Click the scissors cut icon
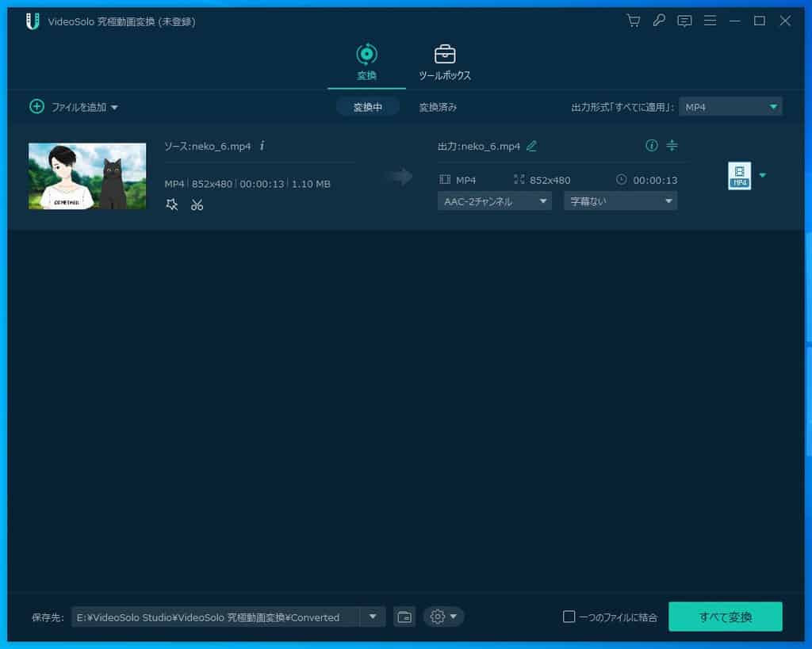This screenshot has height=649, width=812. pyautogui.click(x=197, y=204)
